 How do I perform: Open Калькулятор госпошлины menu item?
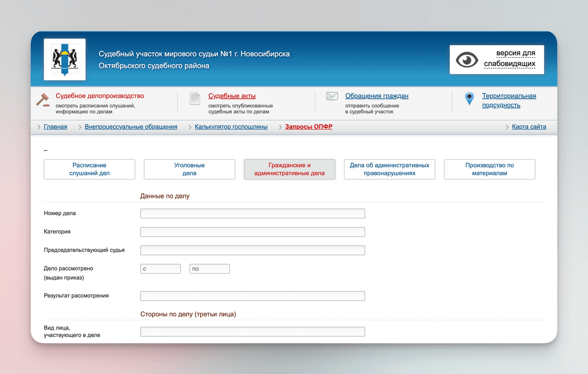pyautogui.click(x=231, y=127)
